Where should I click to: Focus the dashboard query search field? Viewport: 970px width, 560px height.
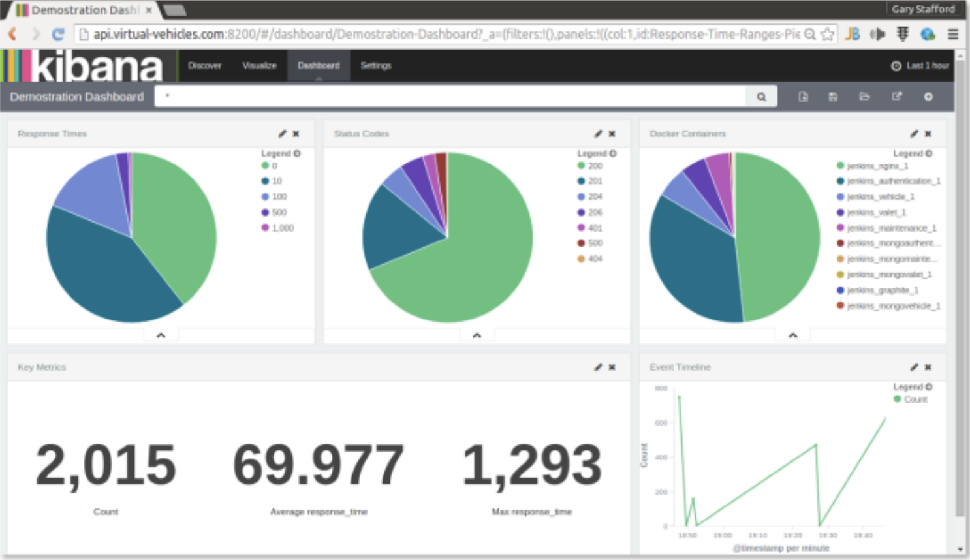pyautogui.click(x=450, y=97)
